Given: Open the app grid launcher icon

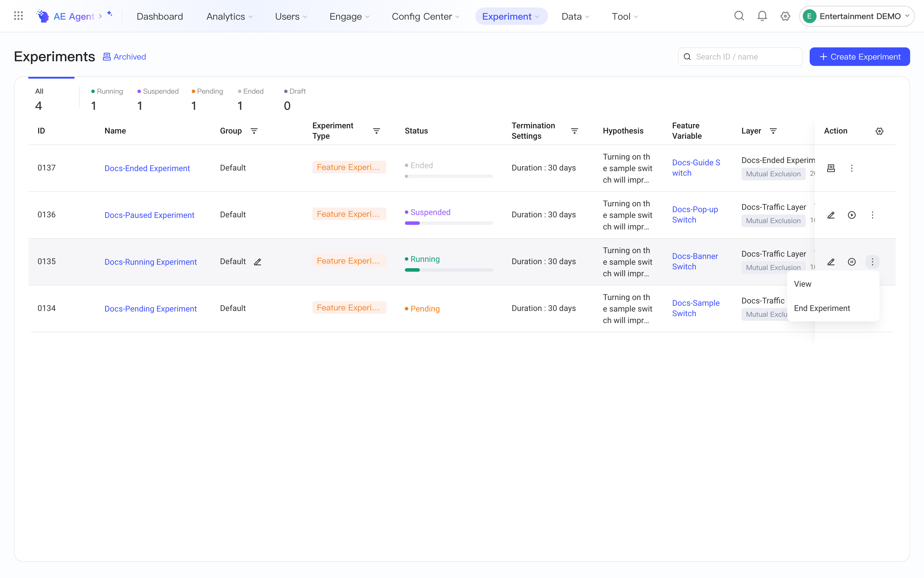Looking at the screenshot, I should (18, 16).
